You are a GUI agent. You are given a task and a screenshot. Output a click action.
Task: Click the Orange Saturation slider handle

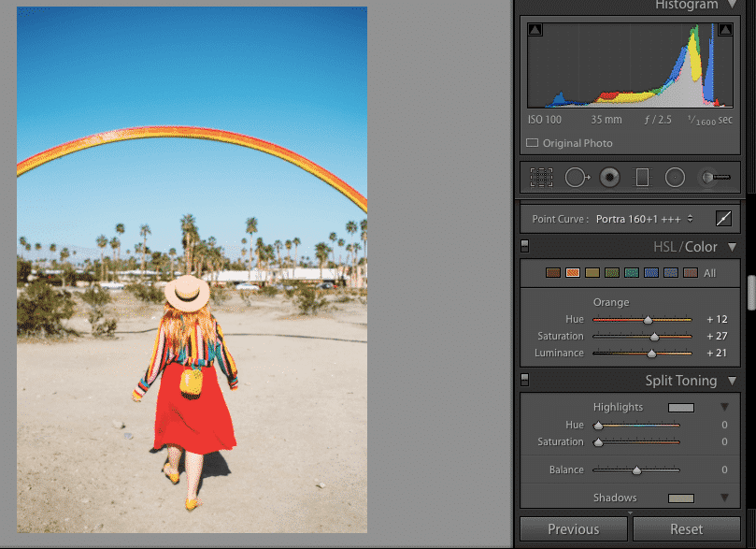tap(654, 337)
